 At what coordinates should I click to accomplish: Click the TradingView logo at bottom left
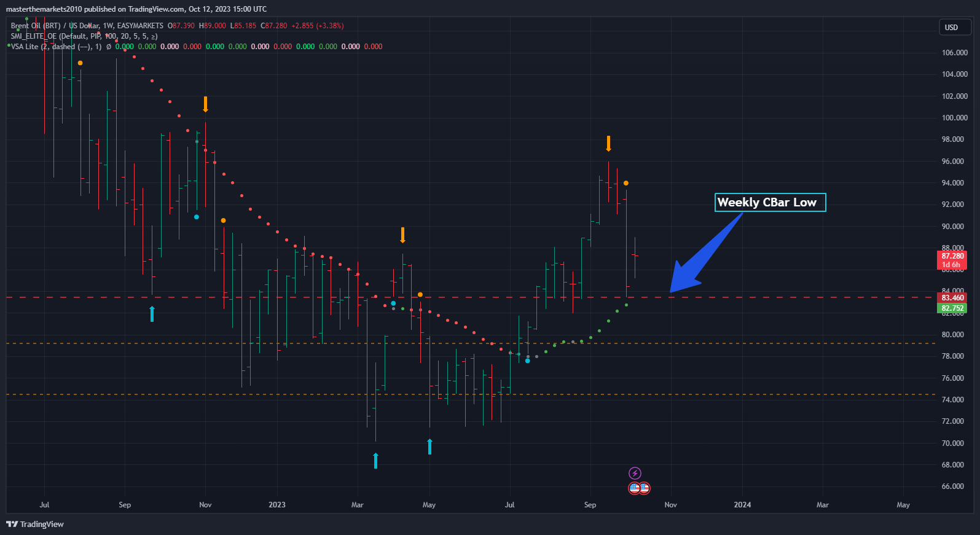point(35,524)
